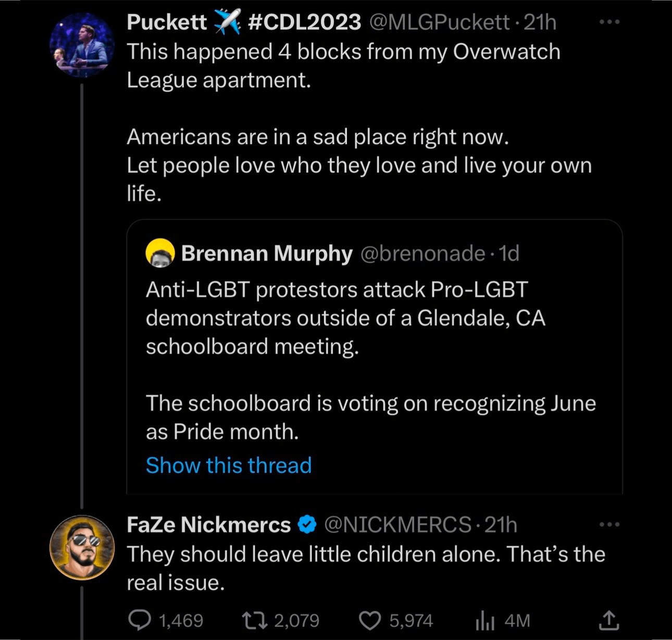This screenshot has width=672, height=640.
Task: Share the Nickmercs reply
Action: [x=608, y=620]
